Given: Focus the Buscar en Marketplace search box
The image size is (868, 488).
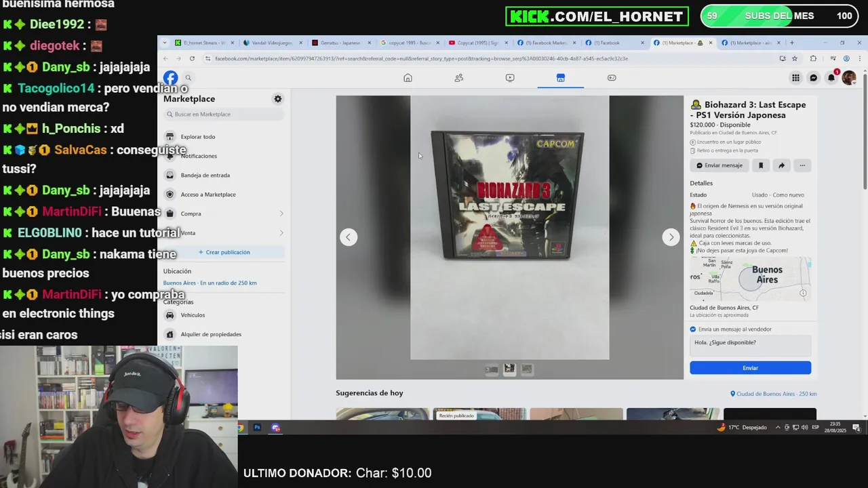Looking at the screenshot, I should (224, 115).
